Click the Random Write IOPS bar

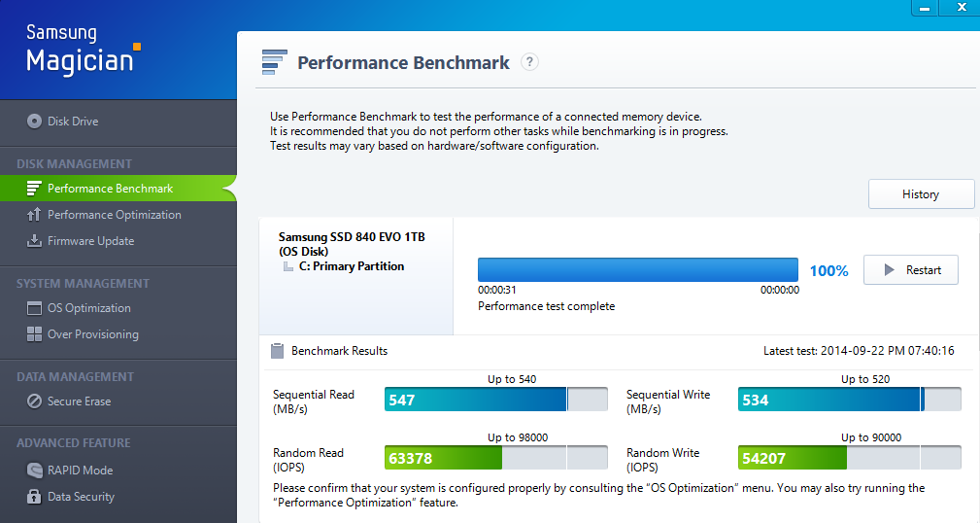(x=850, y=458)
